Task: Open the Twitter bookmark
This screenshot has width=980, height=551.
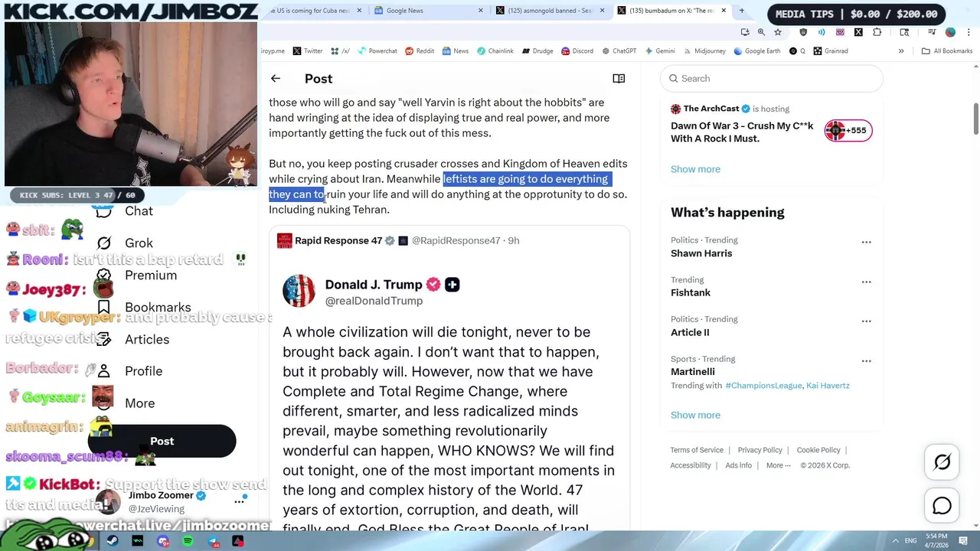Action: pyautogui.click(x=307, y=51)
